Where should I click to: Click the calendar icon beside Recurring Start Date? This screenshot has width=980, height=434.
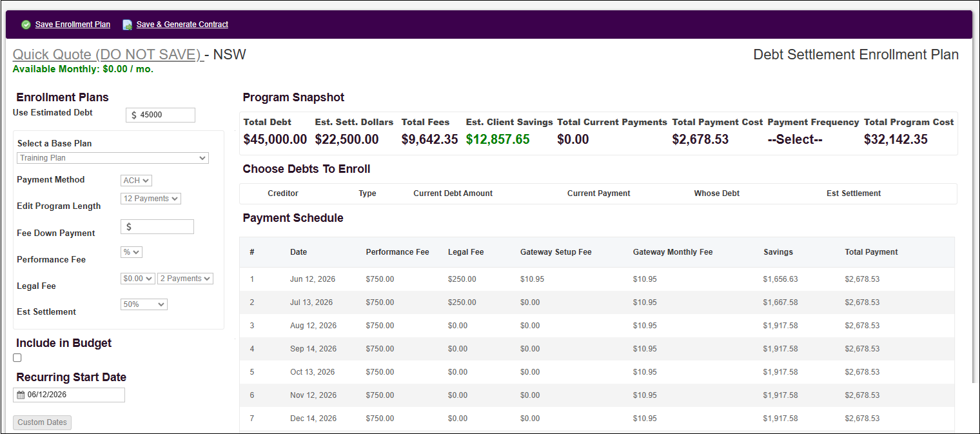[21, 395]
